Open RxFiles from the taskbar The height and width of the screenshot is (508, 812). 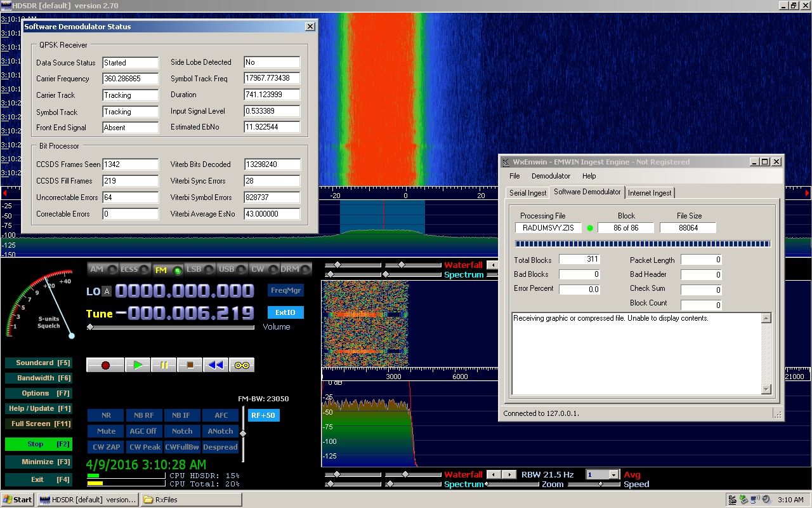pos(190,500)
